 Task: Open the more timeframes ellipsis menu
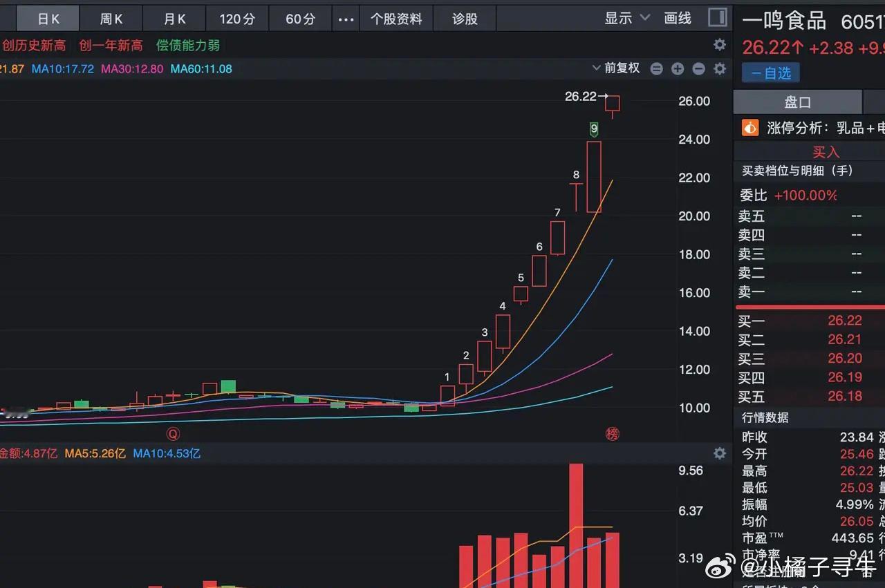pyautogui.click(x=346, y=19)
